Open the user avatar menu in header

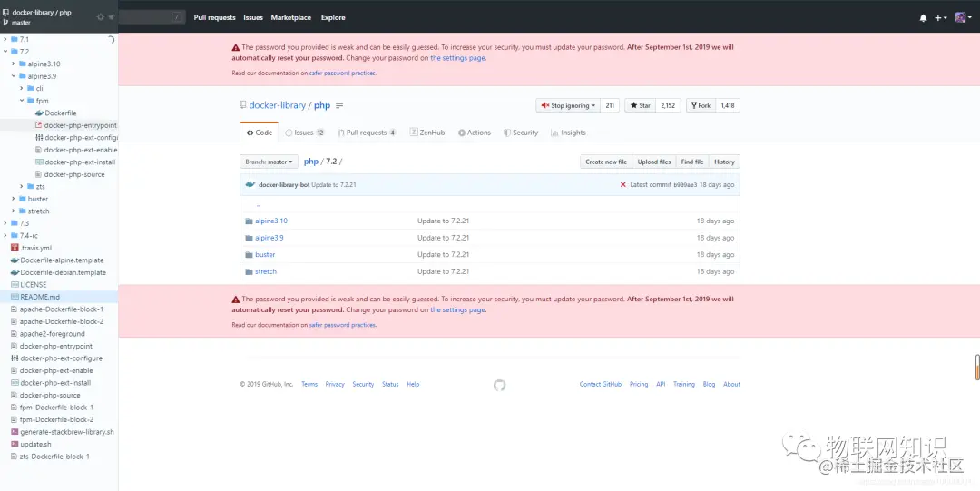tap(963, 17)
